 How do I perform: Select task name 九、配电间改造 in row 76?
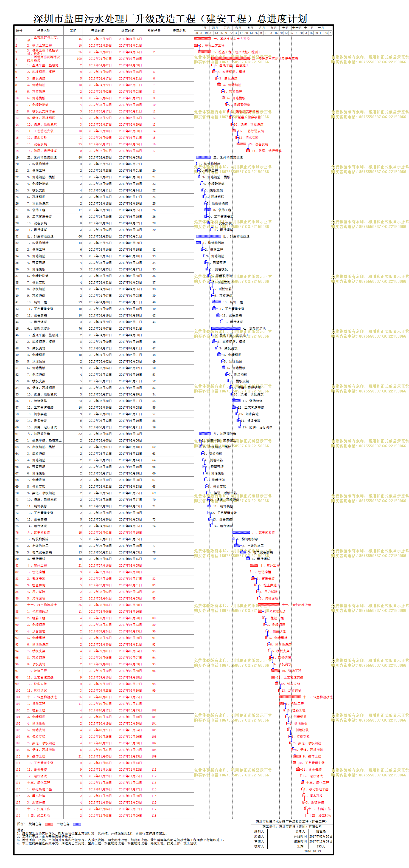[x=38, y=532]
